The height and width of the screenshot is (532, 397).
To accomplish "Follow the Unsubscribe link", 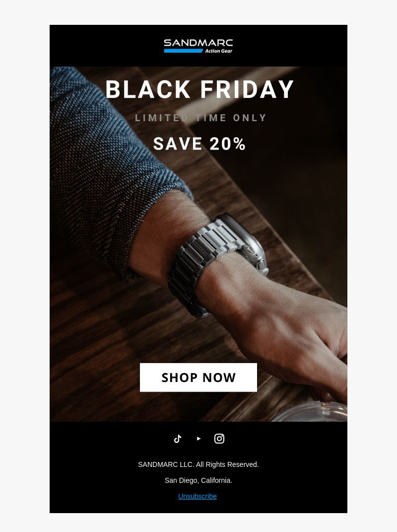I will pyautogui.click(x=198, y=496).
